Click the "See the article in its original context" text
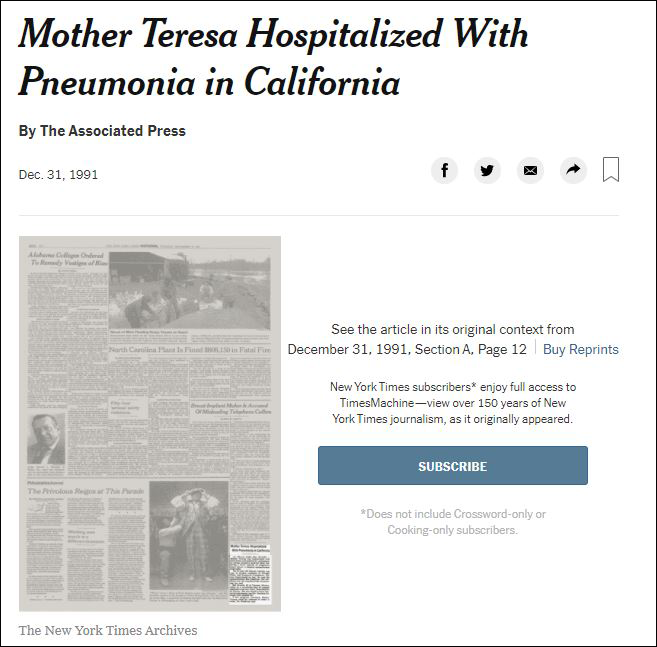Image resolution: width=657 pixels, height=647 pixels. coord(452,329)
